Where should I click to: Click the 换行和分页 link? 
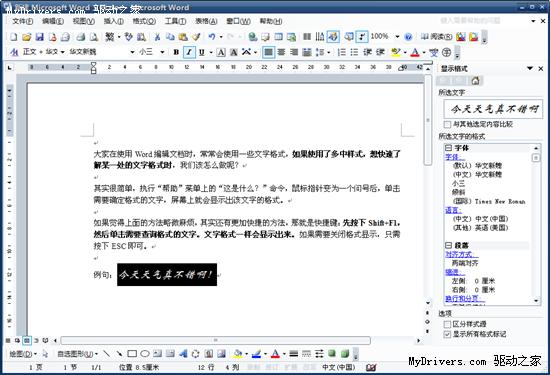[x=465, y=299]
